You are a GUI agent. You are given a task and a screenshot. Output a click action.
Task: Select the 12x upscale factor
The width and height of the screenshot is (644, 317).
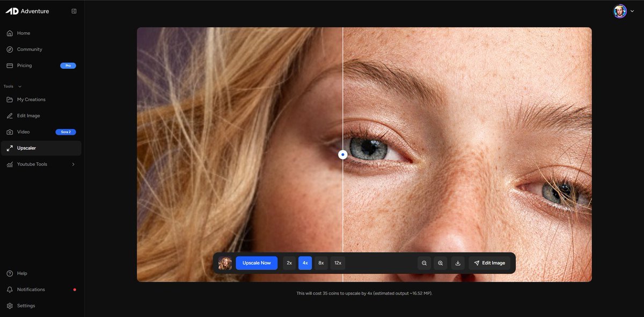pos(338,263)
